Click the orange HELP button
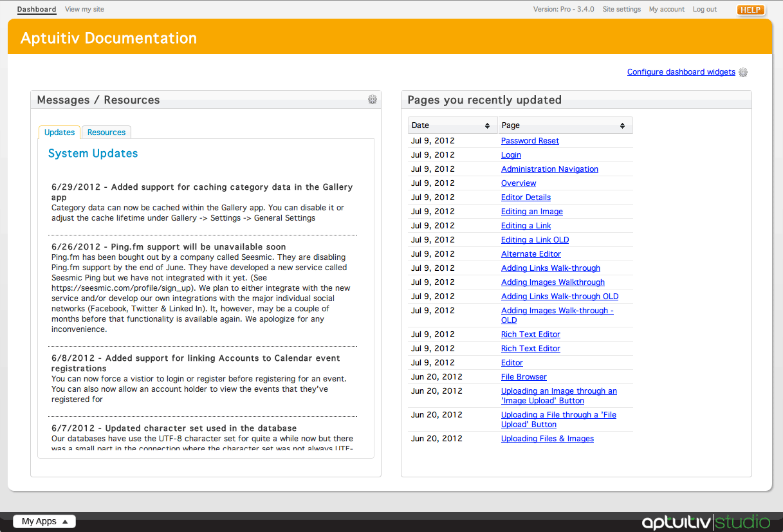This screenshot has width=783, height=532. [x=751, y=10]
